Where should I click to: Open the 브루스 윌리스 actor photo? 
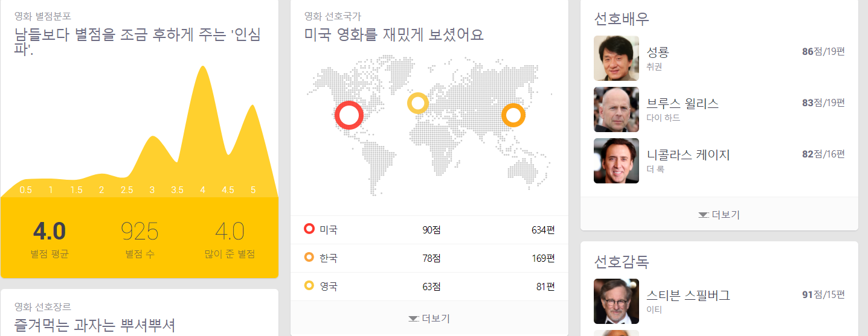[x=616, y=110]
